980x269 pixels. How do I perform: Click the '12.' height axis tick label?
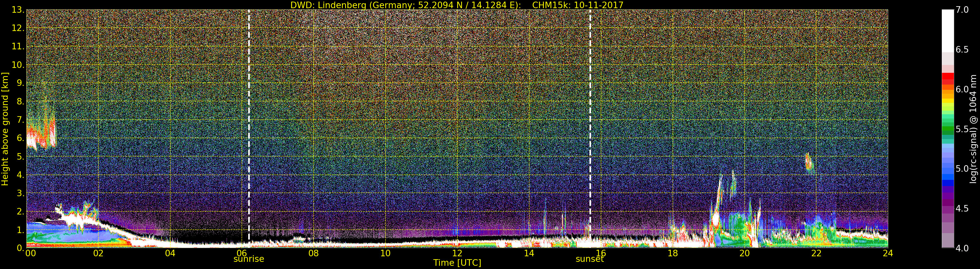18,28
